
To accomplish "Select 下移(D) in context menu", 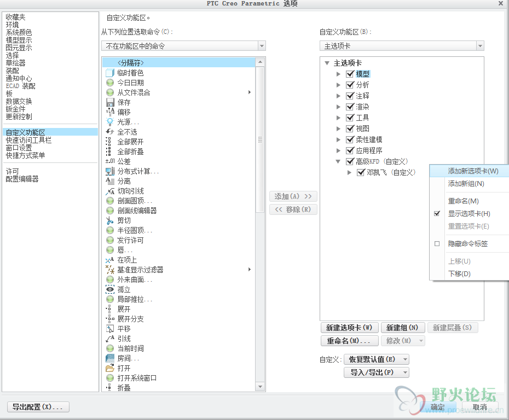I will tap(459, 274).
